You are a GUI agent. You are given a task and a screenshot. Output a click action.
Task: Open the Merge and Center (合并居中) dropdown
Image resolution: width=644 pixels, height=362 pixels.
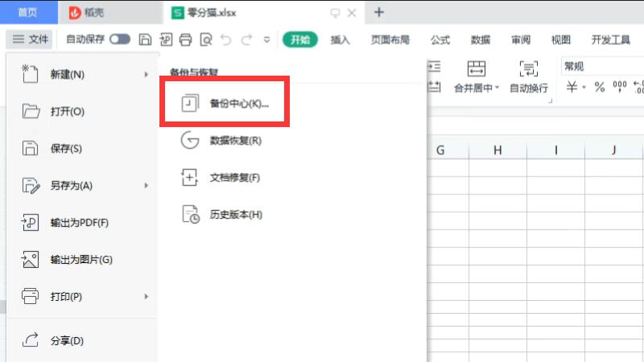[477, 88]
